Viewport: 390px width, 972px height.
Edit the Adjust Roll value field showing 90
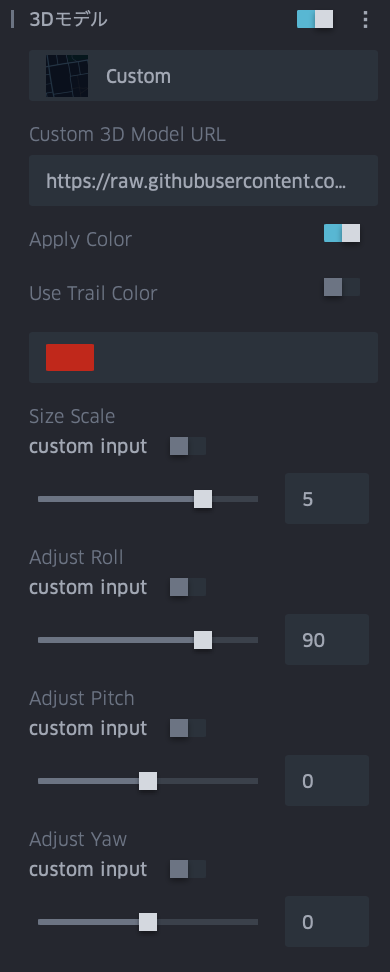pos(327,639)
